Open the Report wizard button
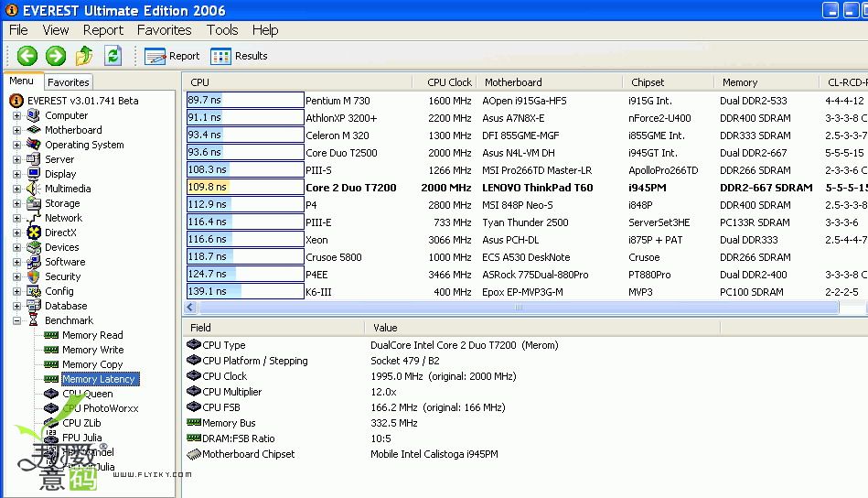 [x=172, y=56]
